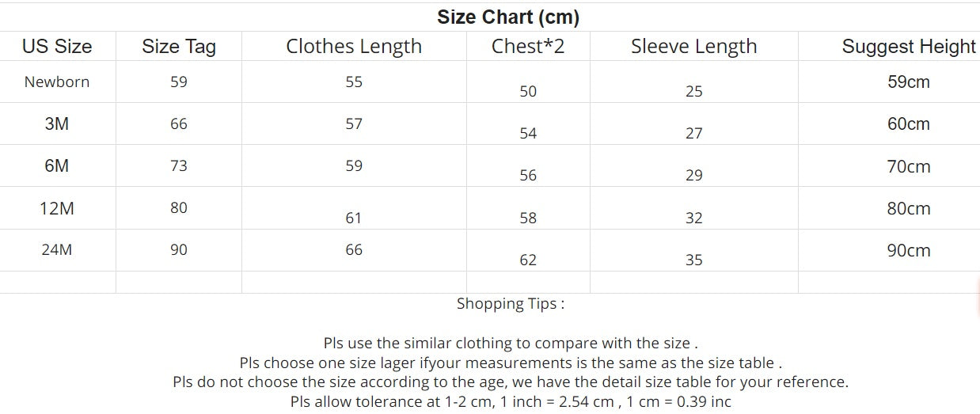Click the "Size Chart (cm)" title
The image size is (980, 414).
pos(508,17)
